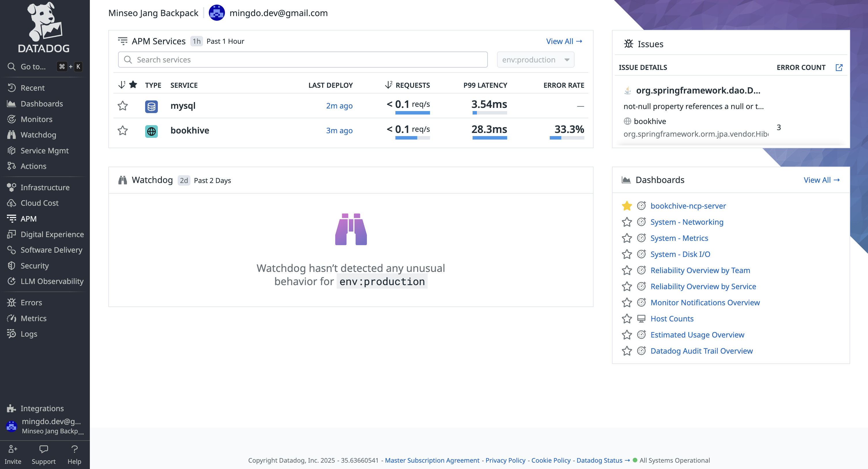Click the Infrastructure sidebar icon
The image size is (868, 469).
[12, 187]
